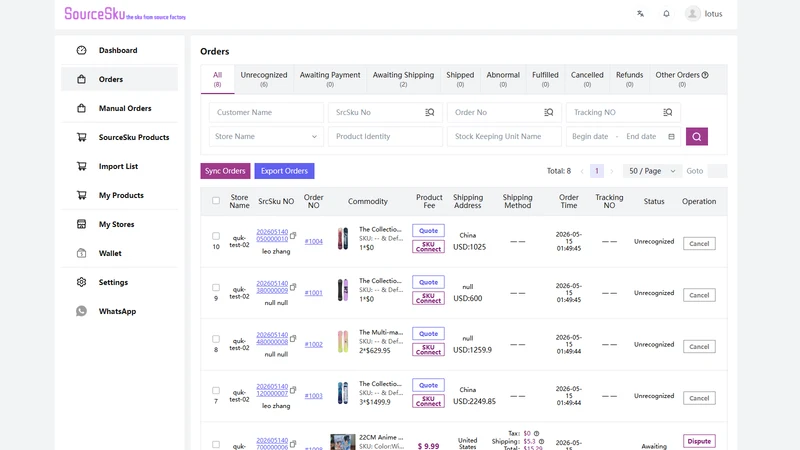Screen dimensions: 800x450
Task: Click the Shipping info icon in last row
Action: [541, 441]
